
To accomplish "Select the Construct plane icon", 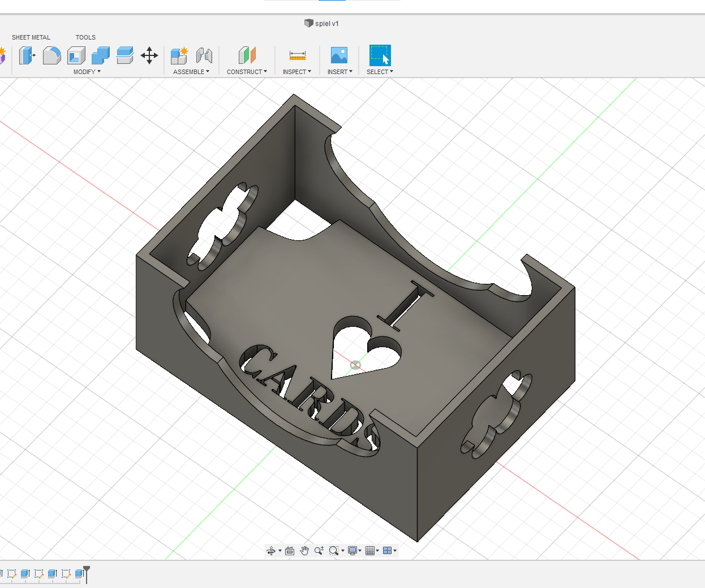I will pyautogui.click(x=247, y=55).
